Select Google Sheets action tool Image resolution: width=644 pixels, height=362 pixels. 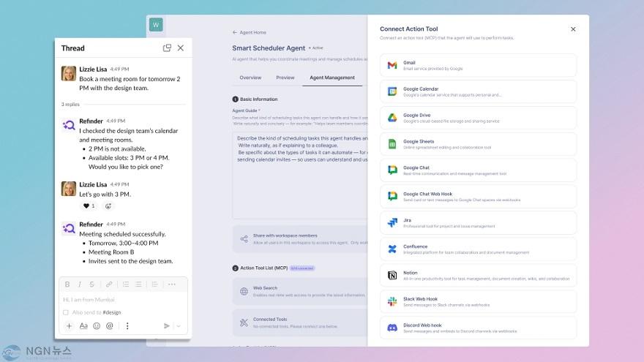point(478,144)
